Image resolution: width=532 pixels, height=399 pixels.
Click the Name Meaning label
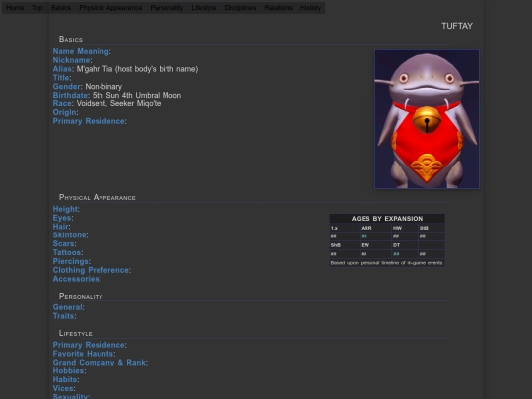(81, 51)
